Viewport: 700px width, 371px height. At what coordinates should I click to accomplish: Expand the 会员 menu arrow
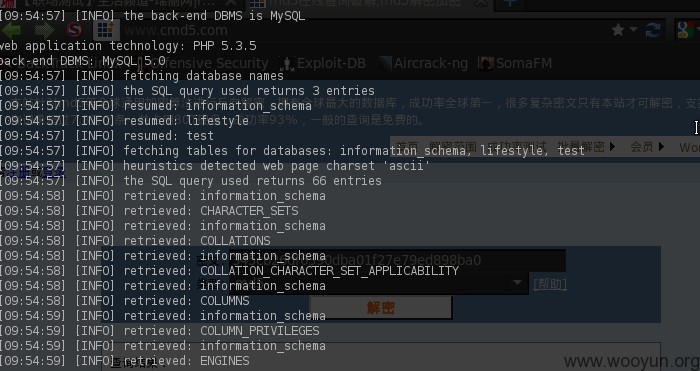click(x=661, y=146)
